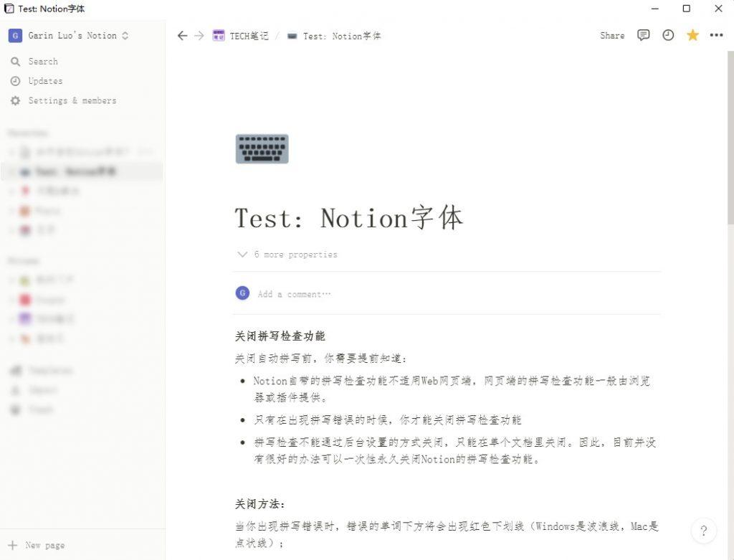This screenshot has height=560, width=734.
Task: Open TECH笔记 from the breadcrumb
Action: coord(244,35)
